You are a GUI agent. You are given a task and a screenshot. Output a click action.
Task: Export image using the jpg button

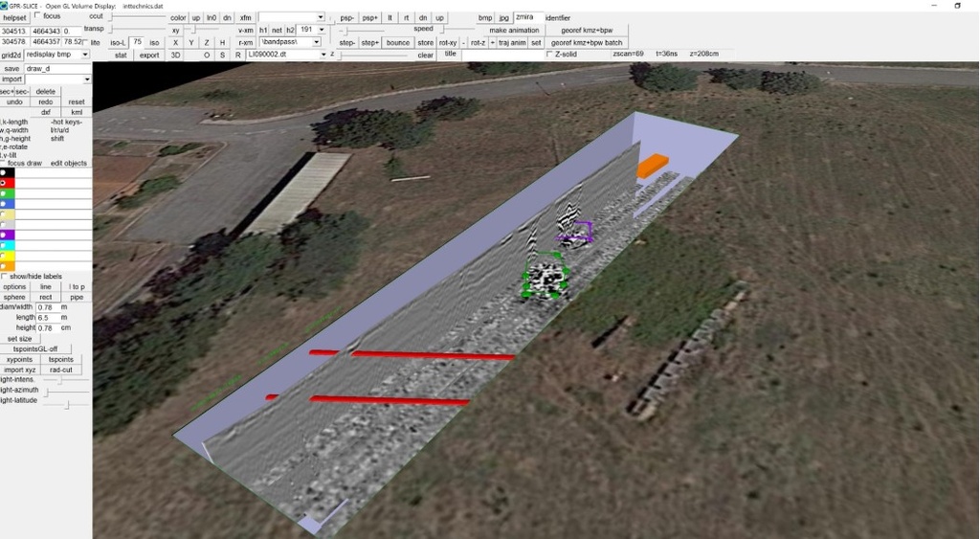503,18
